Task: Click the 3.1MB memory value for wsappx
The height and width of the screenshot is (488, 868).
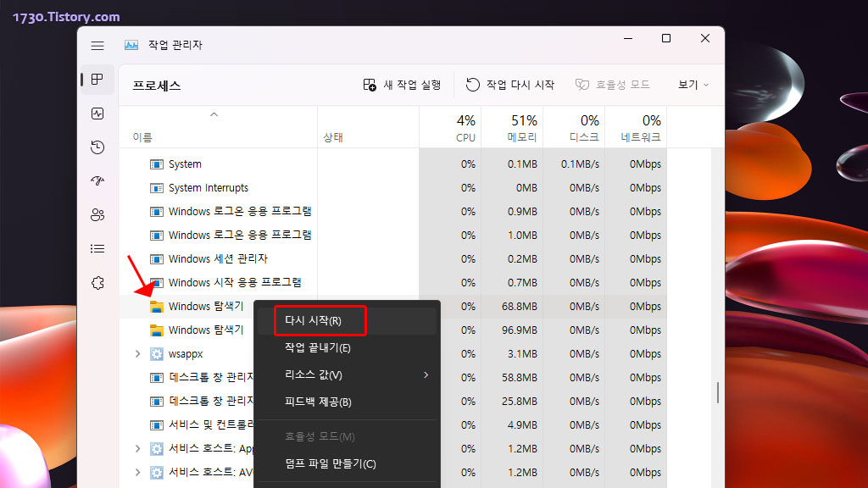Action: (x=522, y=354)
